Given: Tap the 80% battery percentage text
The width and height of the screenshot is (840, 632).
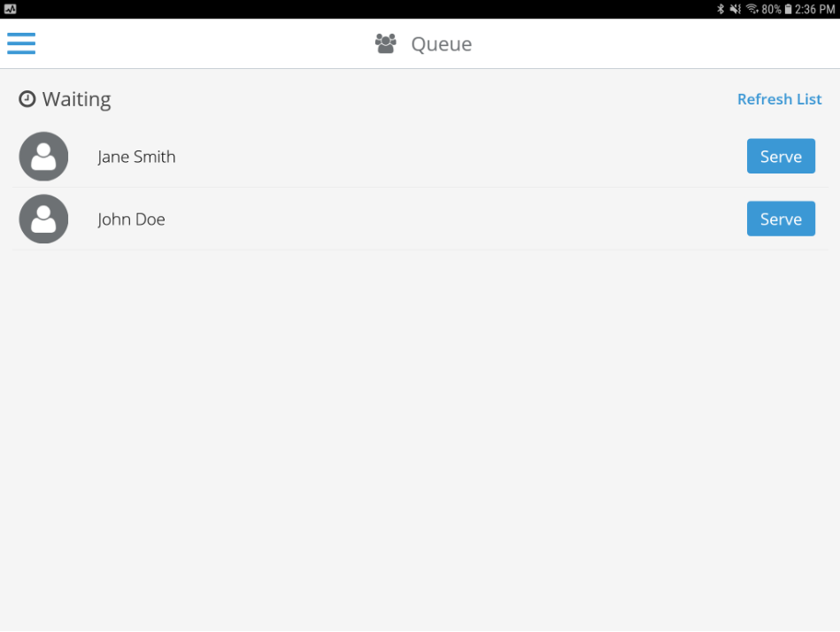Looking at the screenshot, I should [772, 9].
